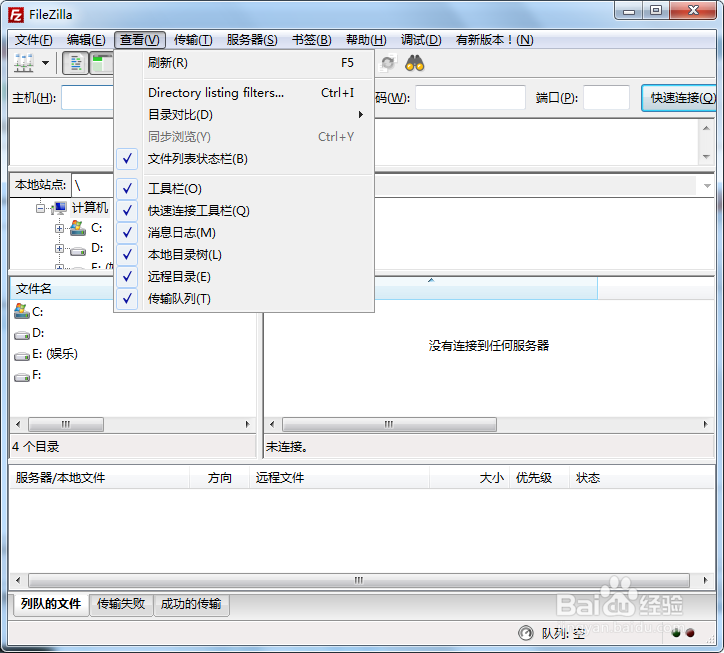Image resolution: width=724 pixels, height=653 pixels.
Task: Toggle local directory tree toolbar icon
Action: (102, 63)
